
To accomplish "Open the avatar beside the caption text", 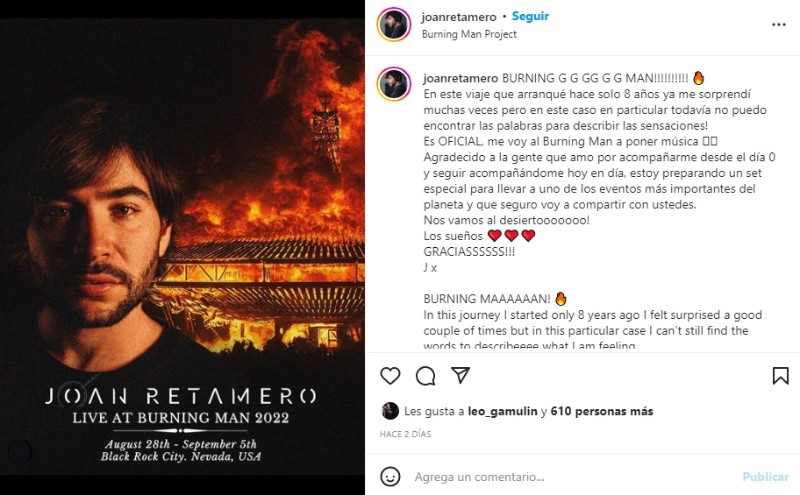I will (394, 85).
